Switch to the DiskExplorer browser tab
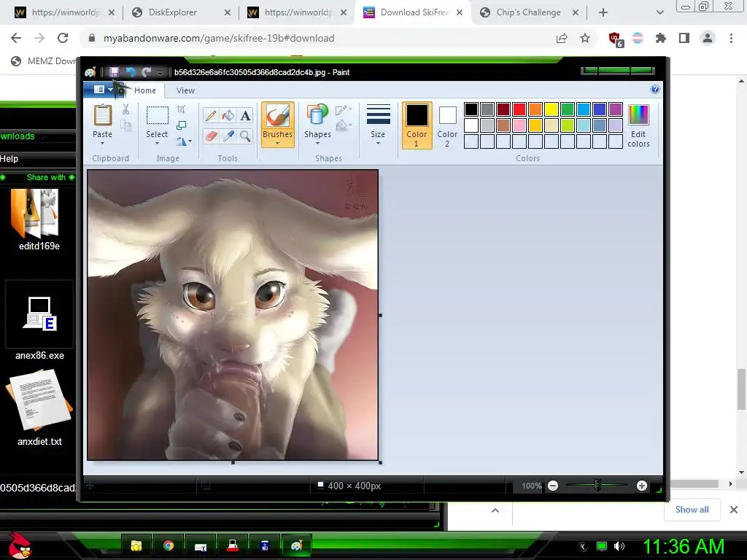The image size is (747, 560). [x=181, y=12]
